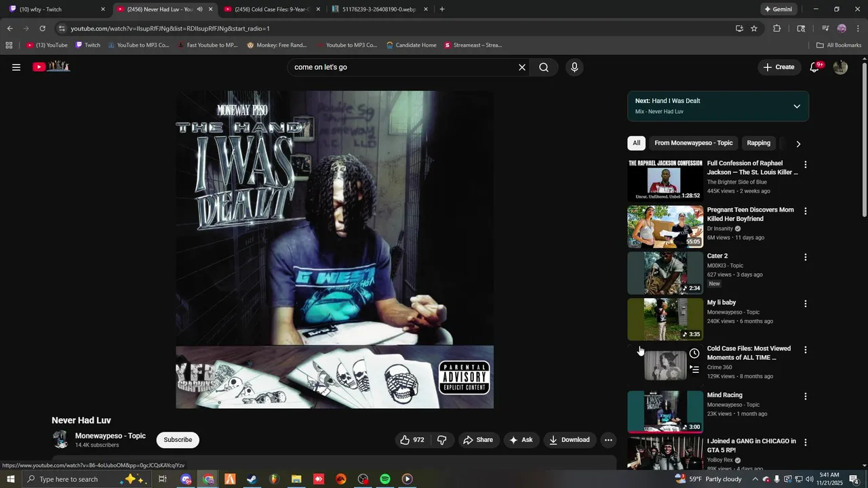Open the Twitch bookmark

(87, 45)
